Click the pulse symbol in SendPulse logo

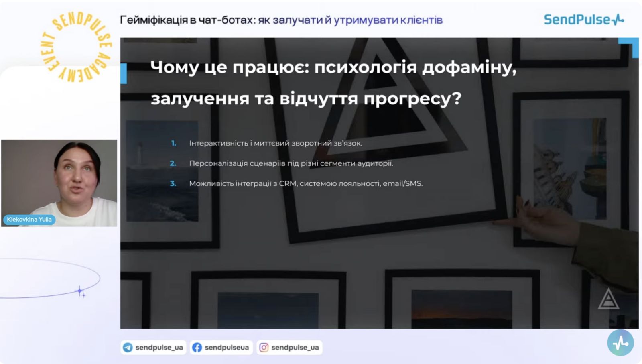(618, 20)
